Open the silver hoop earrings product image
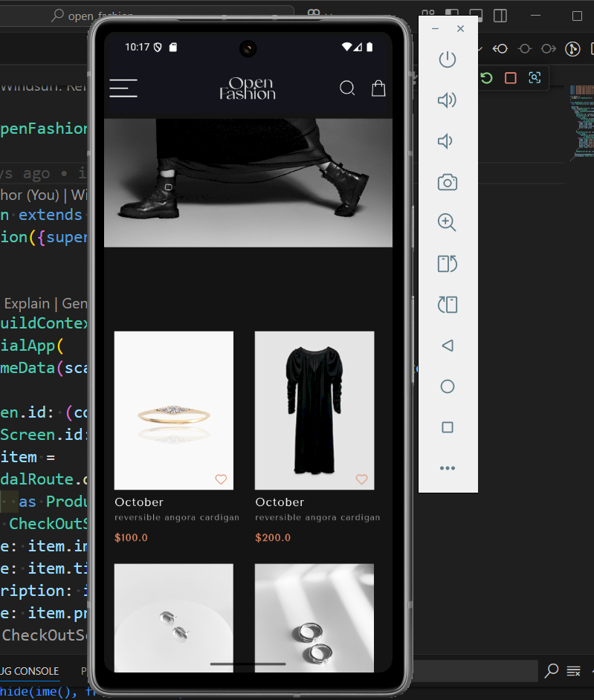594x700 pixels. pos(314,618)
